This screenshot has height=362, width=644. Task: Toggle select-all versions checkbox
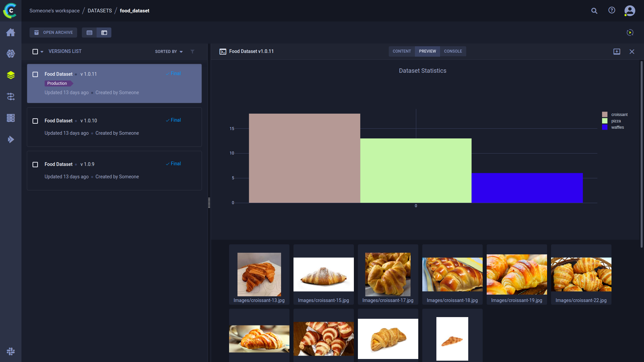35,52
